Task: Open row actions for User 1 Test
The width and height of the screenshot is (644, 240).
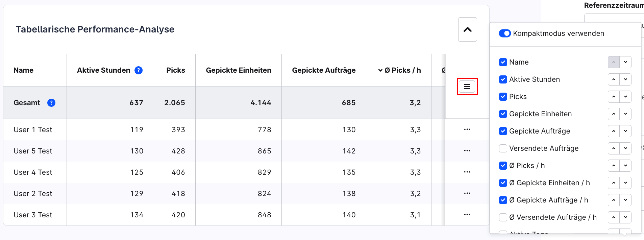Action: point(467,129)
